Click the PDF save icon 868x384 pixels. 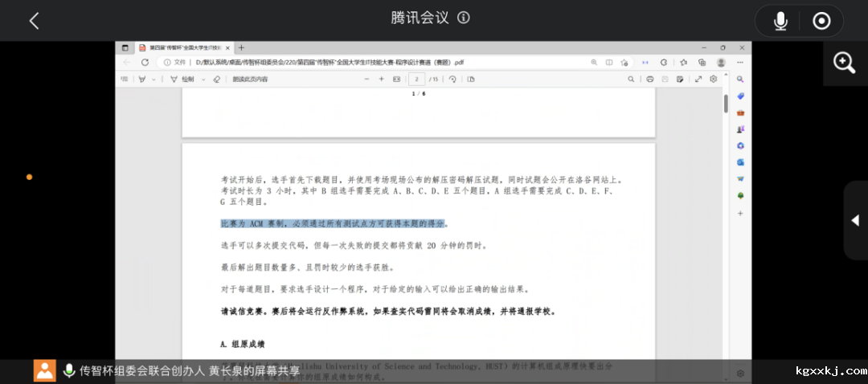click(x=665, y=79)
